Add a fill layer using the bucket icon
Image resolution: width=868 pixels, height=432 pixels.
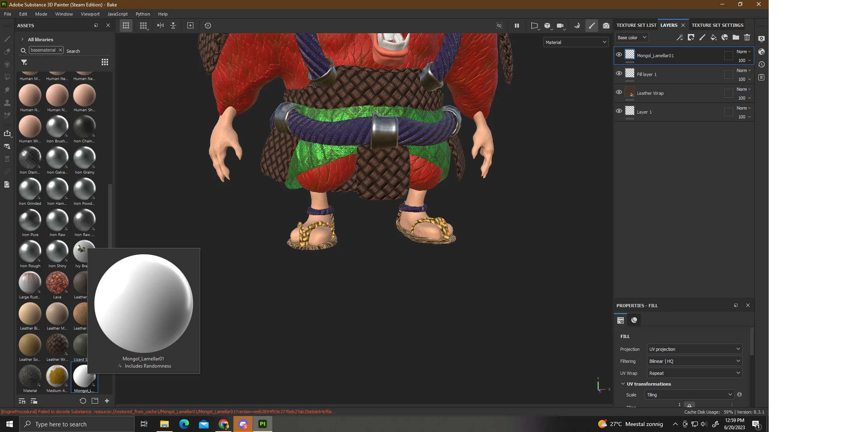(x=713, y=37)
